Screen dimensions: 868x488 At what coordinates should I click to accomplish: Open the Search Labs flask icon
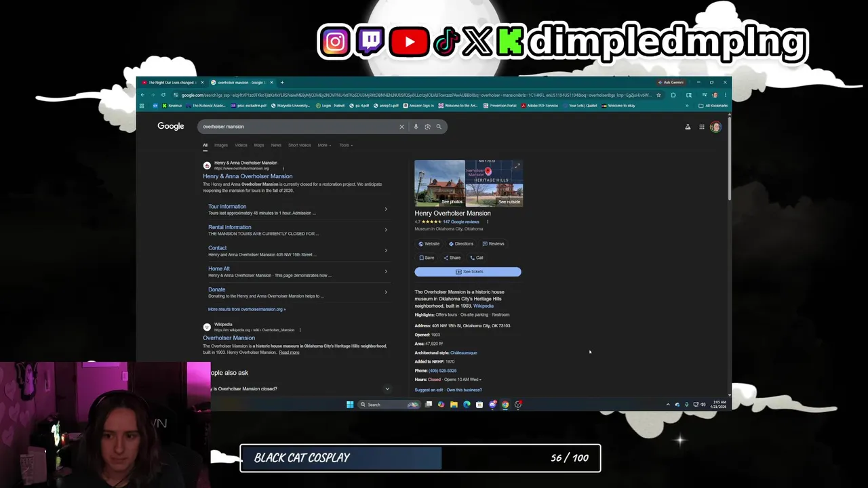pos(688,127)
